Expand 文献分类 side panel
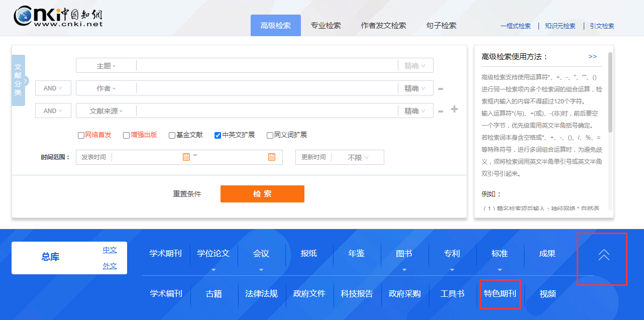This screenshot has width=644, height=320. pos(19,80)
